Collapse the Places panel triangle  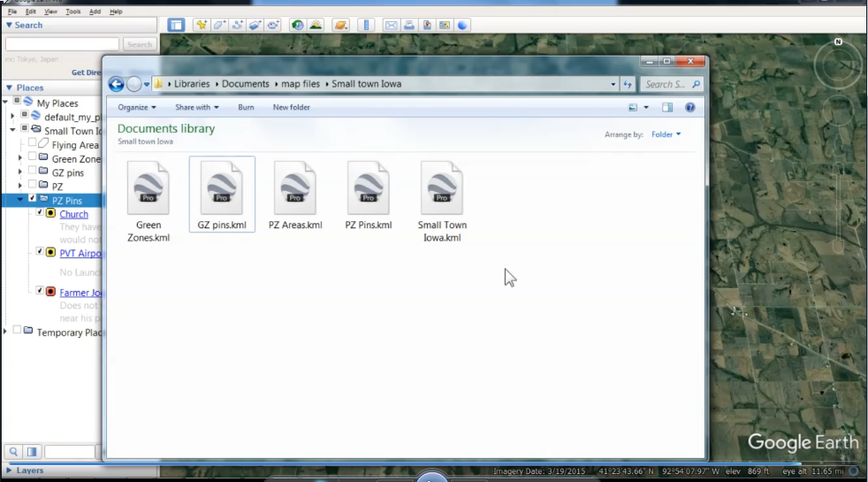[9, 88]
